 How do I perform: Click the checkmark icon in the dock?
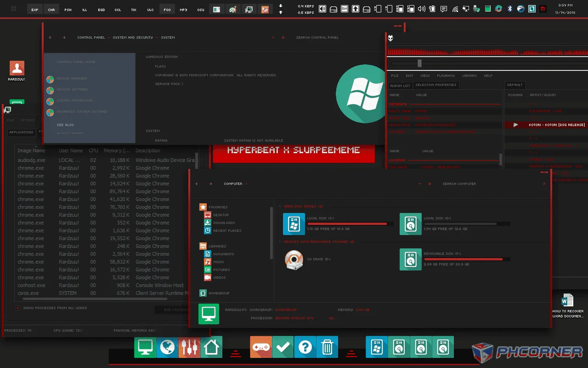pos(283,347)
